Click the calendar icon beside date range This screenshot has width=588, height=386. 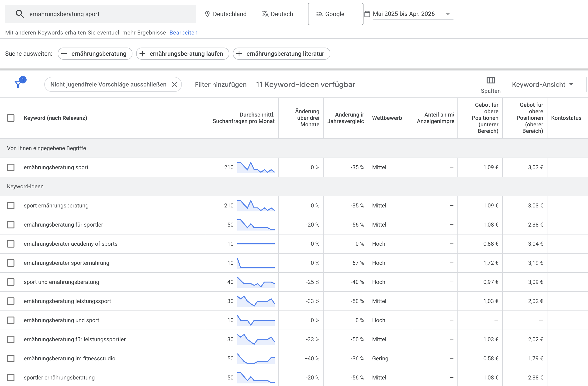pos(367,14)
